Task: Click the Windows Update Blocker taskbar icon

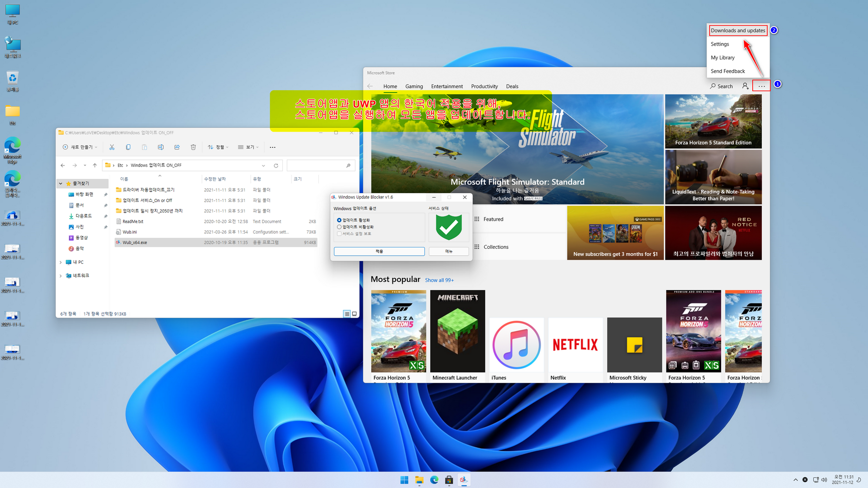Action: (x=464, y=480)
